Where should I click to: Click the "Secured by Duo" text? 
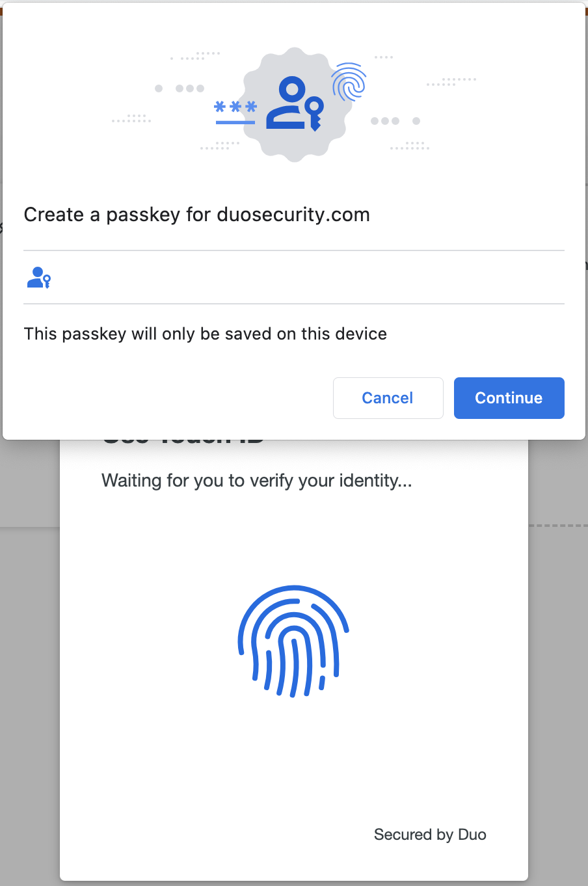(x=430, y=835)
